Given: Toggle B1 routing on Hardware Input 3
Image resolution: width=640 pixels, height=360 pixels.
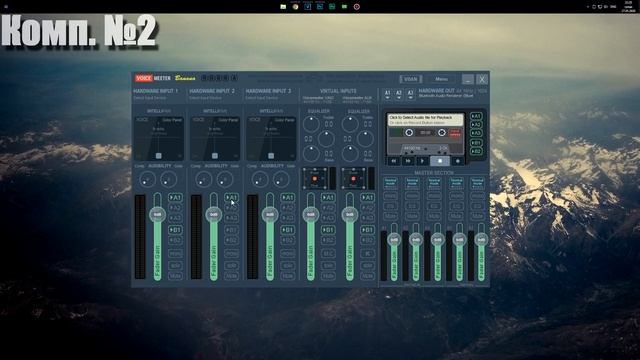Looking at the screenshot, I should tap(288, 230).
